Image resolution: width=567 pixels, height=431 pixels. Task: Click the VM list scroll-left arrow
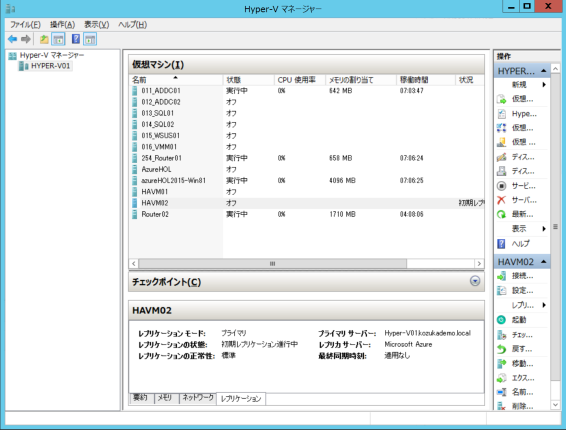point(134,264)
